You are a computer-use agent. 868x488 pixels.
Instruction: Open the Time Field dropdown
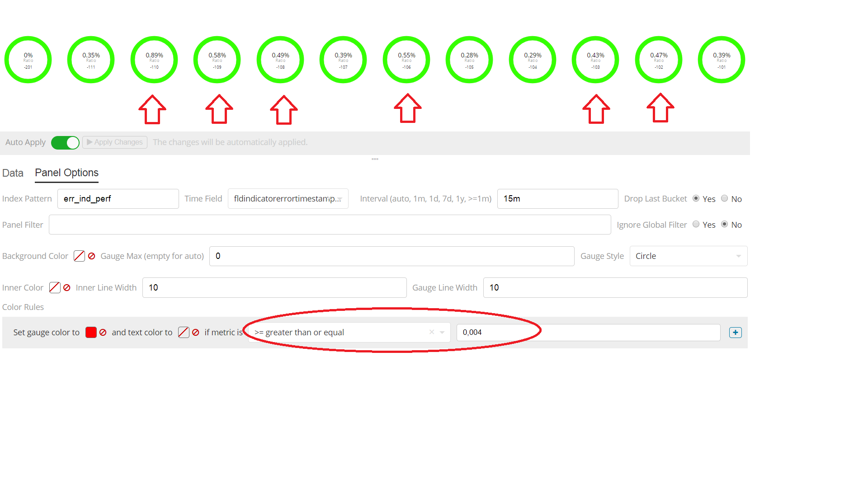pyautogui.click(x=288, y=199)
